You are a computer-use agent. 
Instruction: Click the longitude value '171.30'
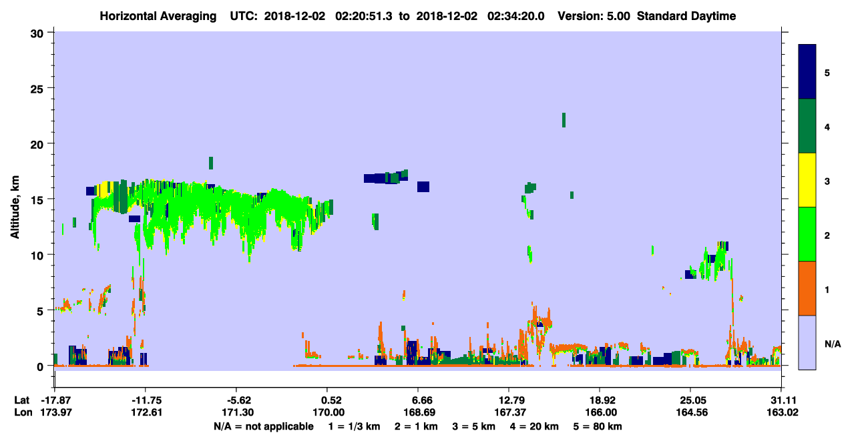point(238,413)
